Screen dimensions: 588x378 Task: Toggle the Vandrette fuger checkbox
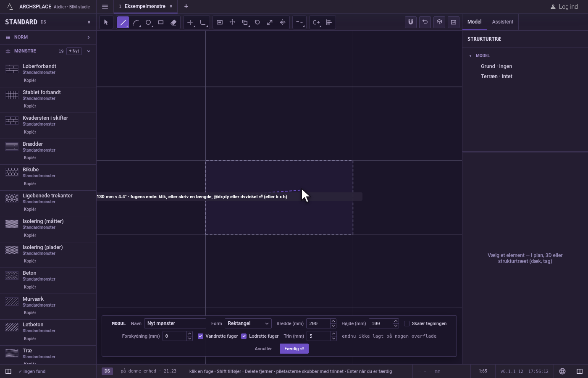[201, 336]
